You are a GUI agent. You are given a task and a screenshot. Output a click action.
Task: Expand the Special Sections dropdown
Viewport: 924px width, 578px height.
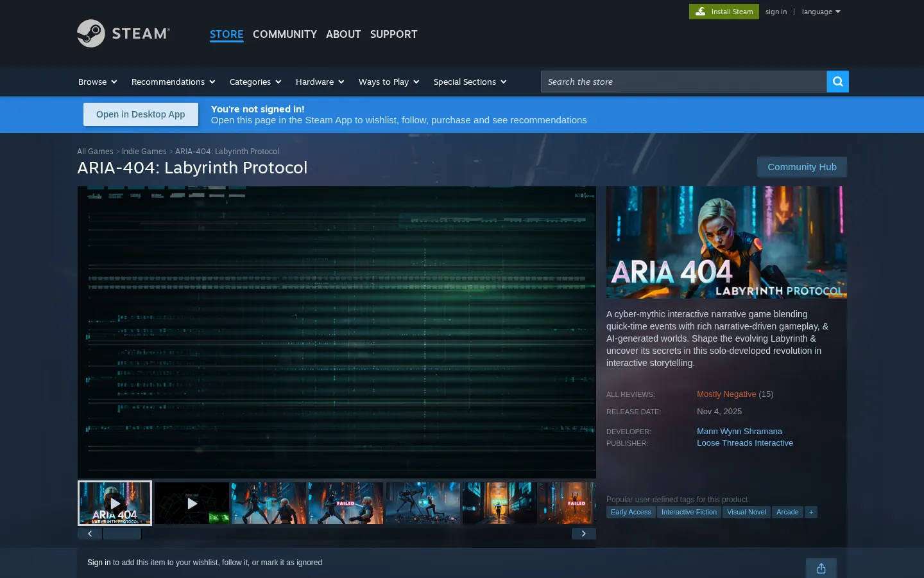pyautogui.click(x=470, y=82)
